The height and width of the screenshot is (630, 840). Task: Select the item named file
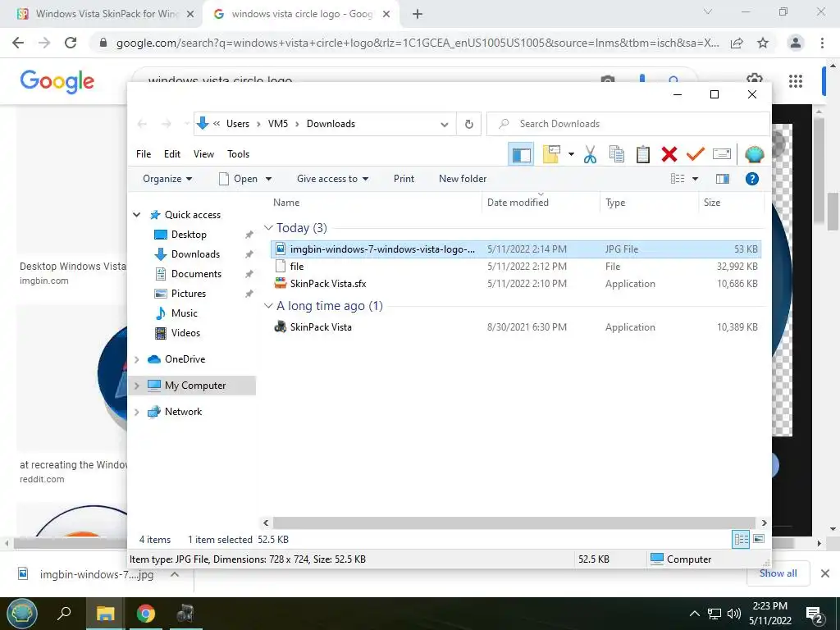click(517, 267)
